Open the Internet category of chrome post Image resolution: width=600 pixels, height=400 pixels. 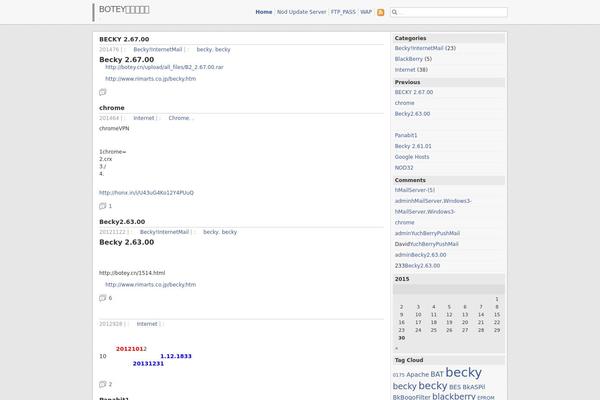[x=144, y=118]
